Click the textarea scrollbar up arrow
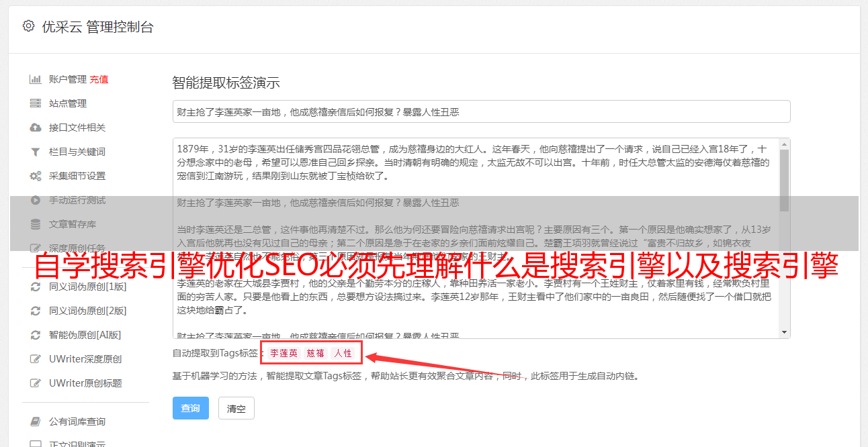This screenshot has height=447, width=868. [784, 144]
